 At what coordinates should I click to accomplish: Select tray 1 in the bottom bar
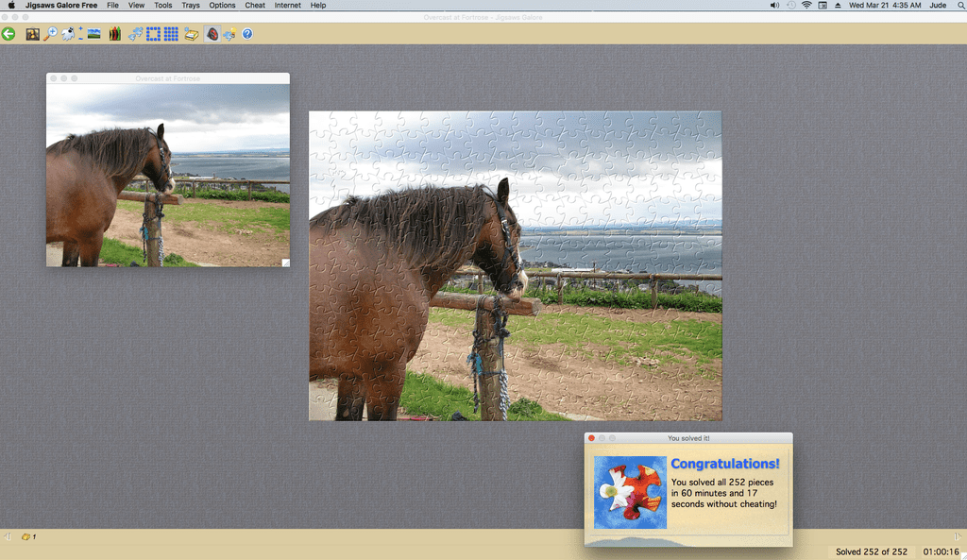27,536
